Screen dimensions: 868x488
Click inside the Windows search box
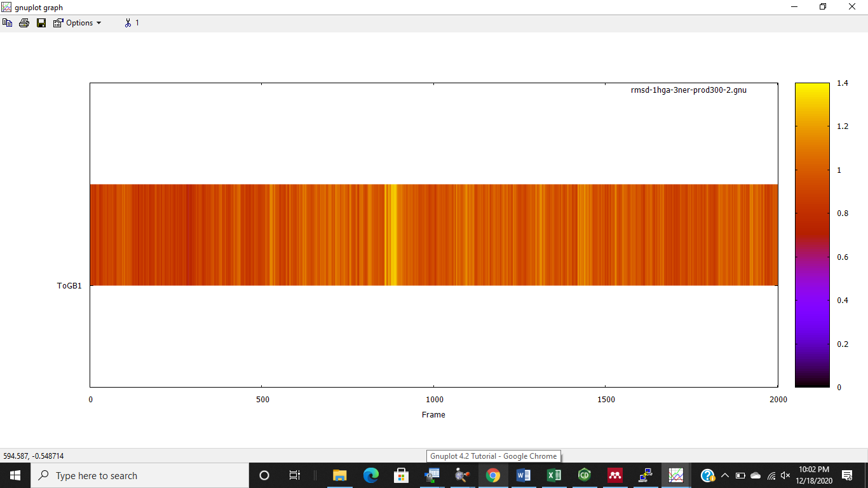coord(140,475)
